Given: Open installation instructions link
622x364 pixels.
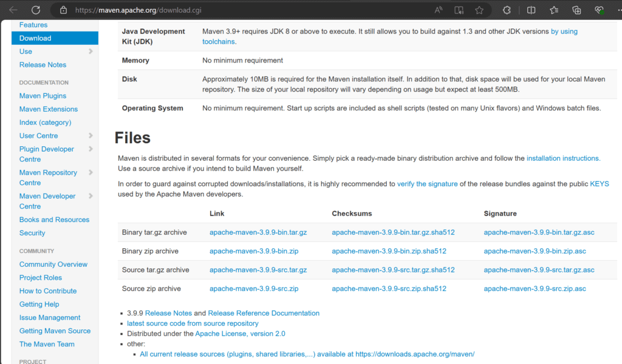Looking at the screenshot, I should 563,158.
